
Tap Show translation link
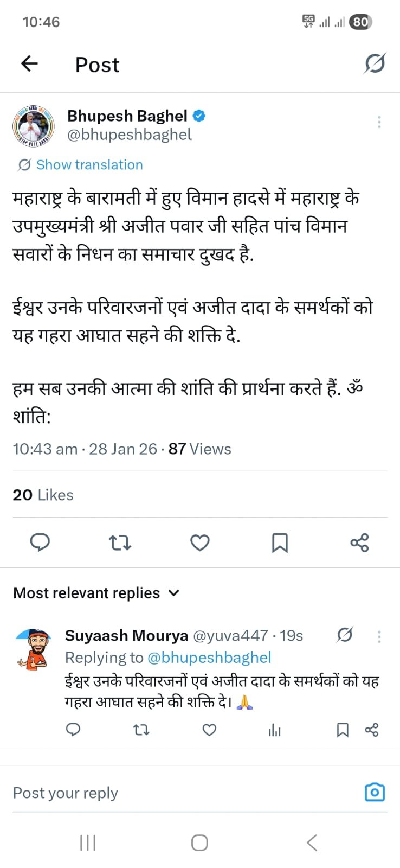tap(89, 165)
